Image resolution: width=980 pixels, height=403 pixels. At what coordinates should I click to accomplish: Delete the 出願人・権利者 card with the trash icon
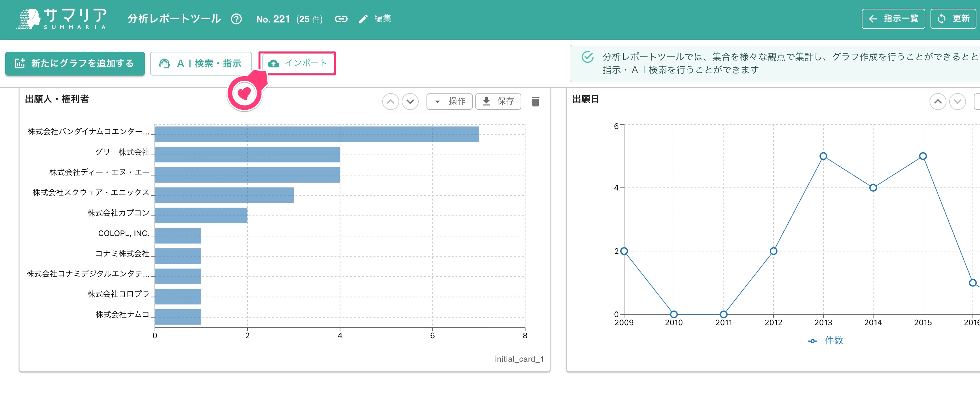coord(535,101)
